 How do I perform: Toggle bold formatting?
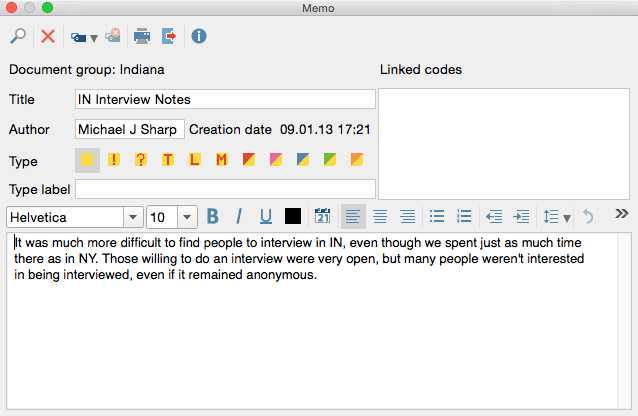point(213,216)
